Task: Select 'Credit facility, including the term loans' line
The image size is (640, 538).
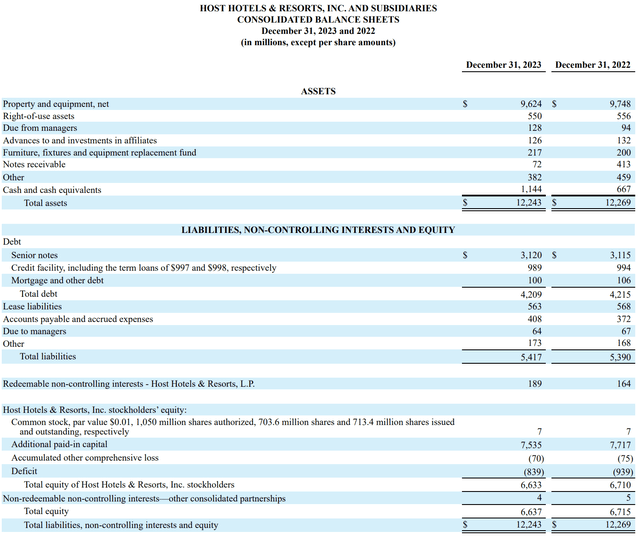Action: (144, 268)
